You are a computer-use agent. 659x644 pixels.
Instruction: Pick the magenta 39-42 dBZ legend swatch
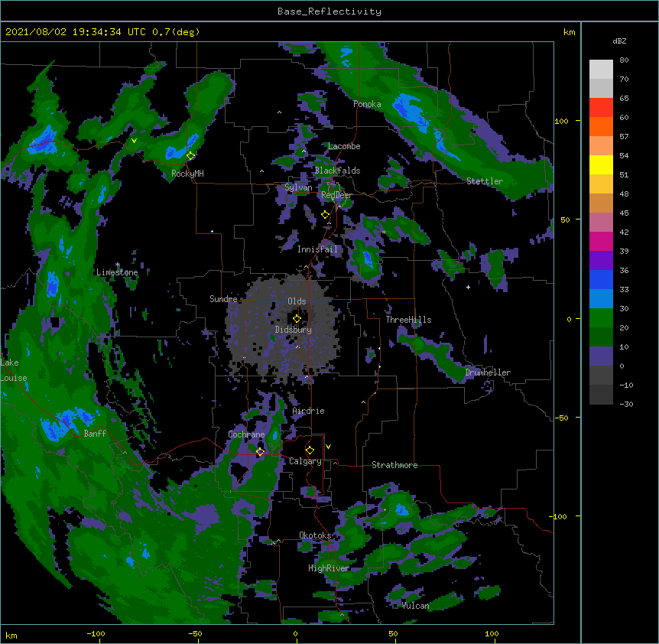601,241
